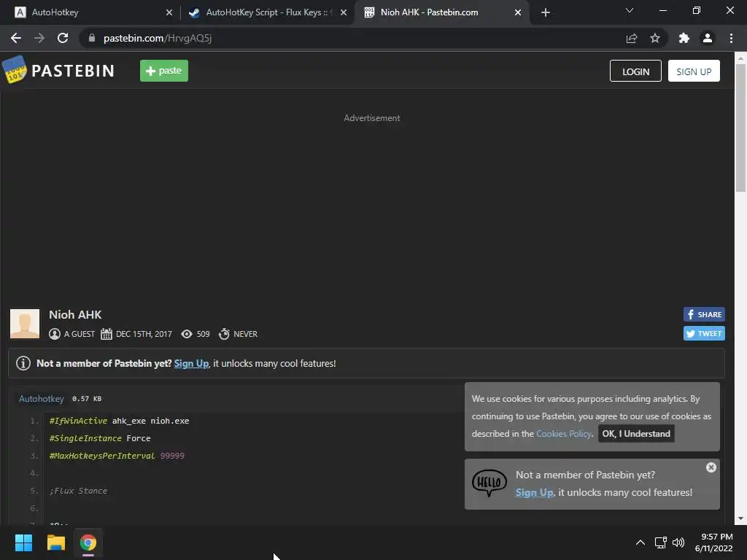The width and height of the screenshot is (747, 560).
Task: Tweet the paste with the Tweet button
Action: pyautogui.click(x=704, y=333)
